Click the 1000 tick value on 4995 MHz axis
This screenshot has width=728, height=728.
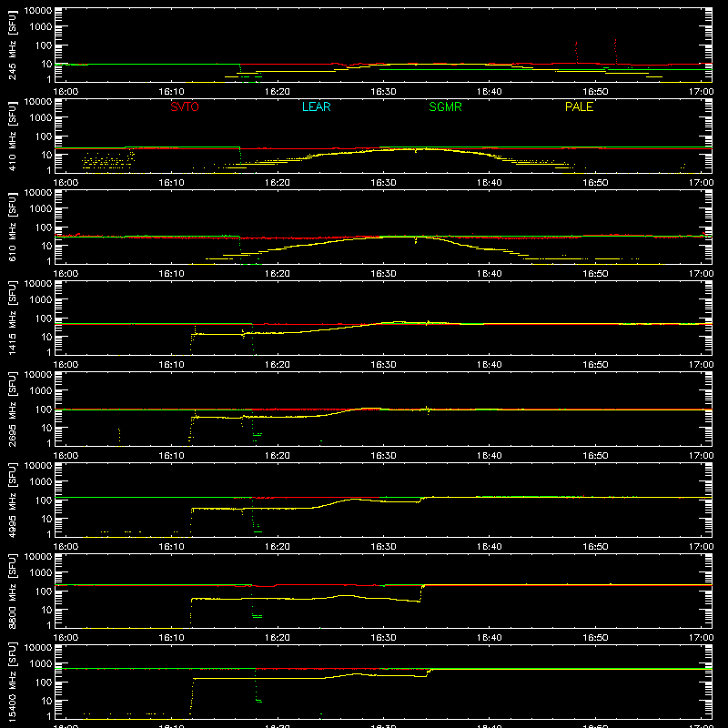(x=41, y=481)
